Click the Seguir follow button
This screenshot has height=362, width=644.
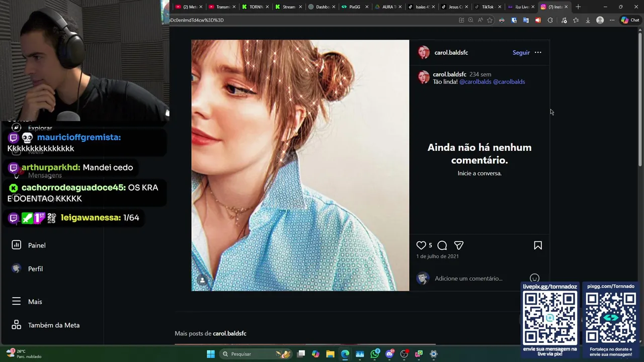click(x=521, y=52)
